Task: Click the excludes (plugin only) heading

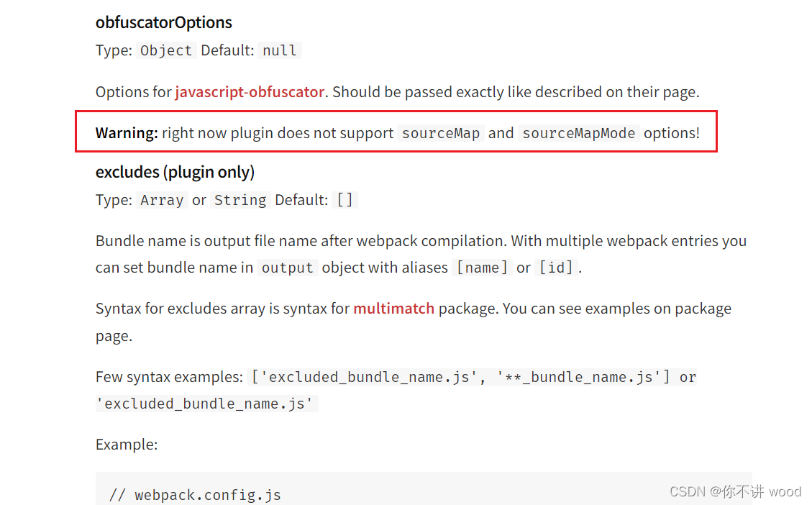Action: 175,172
